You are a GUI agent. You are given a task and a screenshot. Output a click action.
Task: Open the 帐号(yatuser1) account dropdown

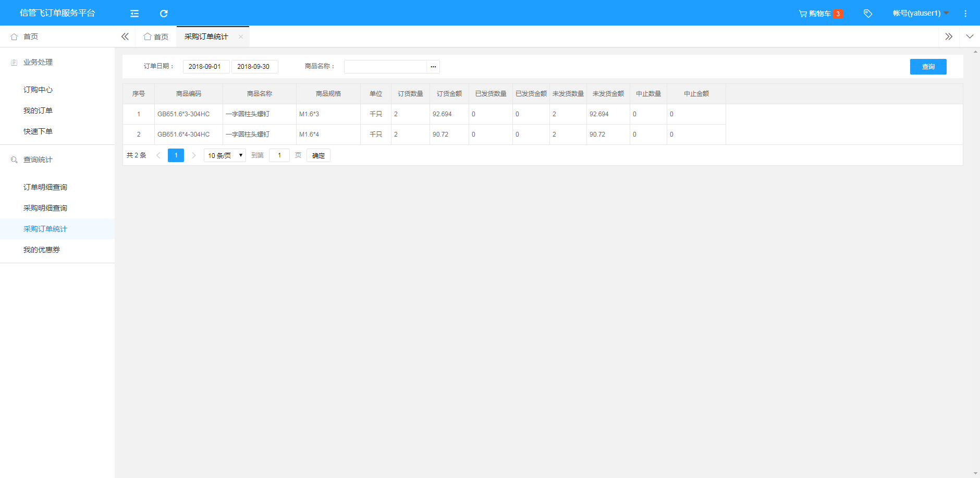tap(920, 14)
